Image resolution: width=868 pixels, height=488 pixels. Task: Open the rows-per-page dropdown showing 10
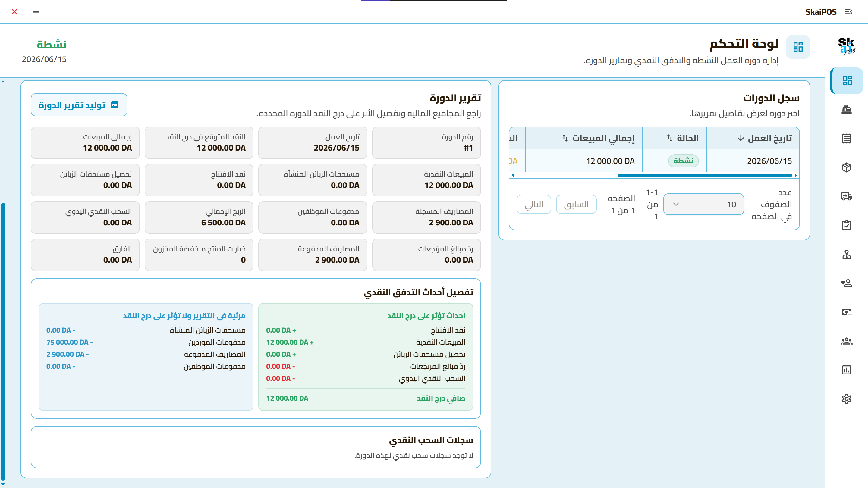click(x=703, y=204)
